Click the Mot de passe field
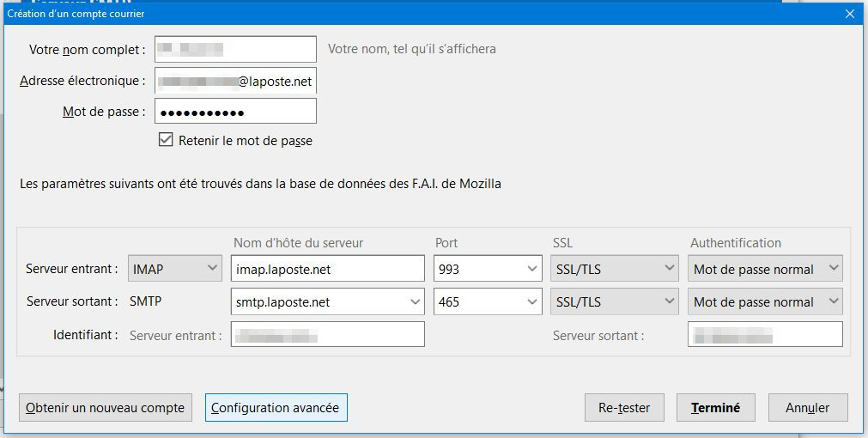Viewport: 868px width, 438px height. [x=235, y=112]
